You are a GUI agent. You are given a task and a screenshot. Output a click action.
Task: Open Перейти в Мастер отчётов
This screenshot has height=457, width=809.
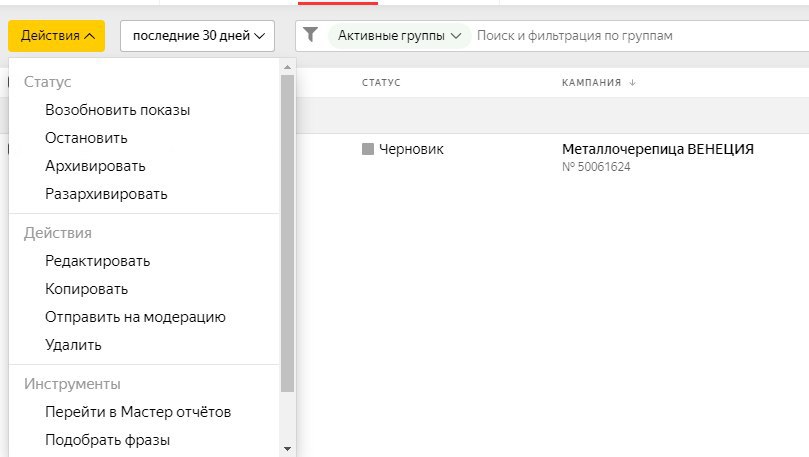pos(138,412)
